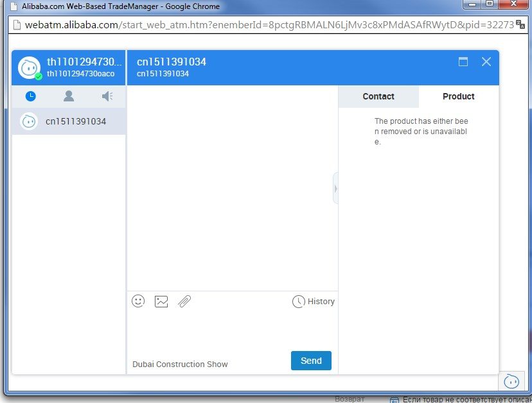The height and width of the screenshot is (403, 532).
Task: Switch to the Product tab
Action: point(459,97)
